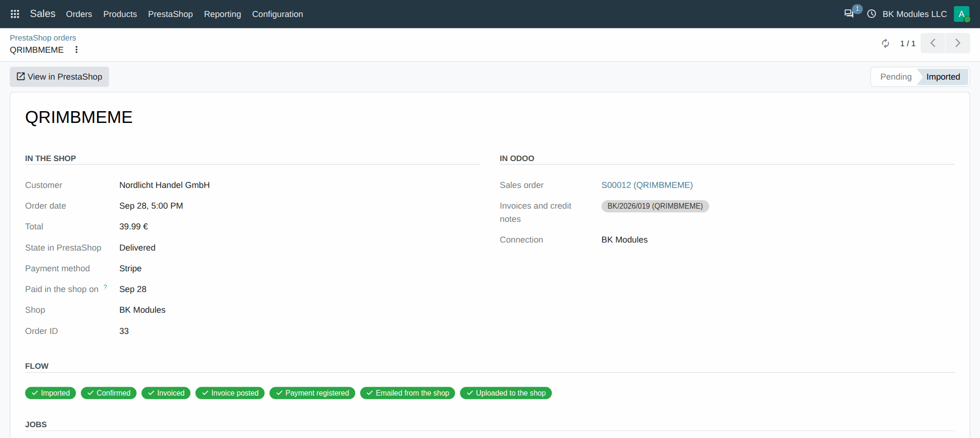The height and width of the screenshot is (438, 980).
Task: Click the Uploaded to the shop badge
Action: coord(506,393)
